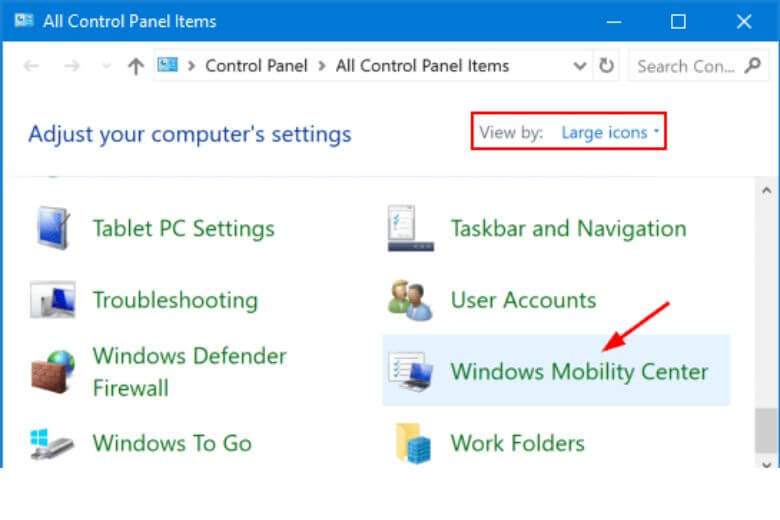Image resolution: width=780 pixels, height=520 pixels.
Task: Open the Windows Mobility Center link
Action: tap(579, 372)
